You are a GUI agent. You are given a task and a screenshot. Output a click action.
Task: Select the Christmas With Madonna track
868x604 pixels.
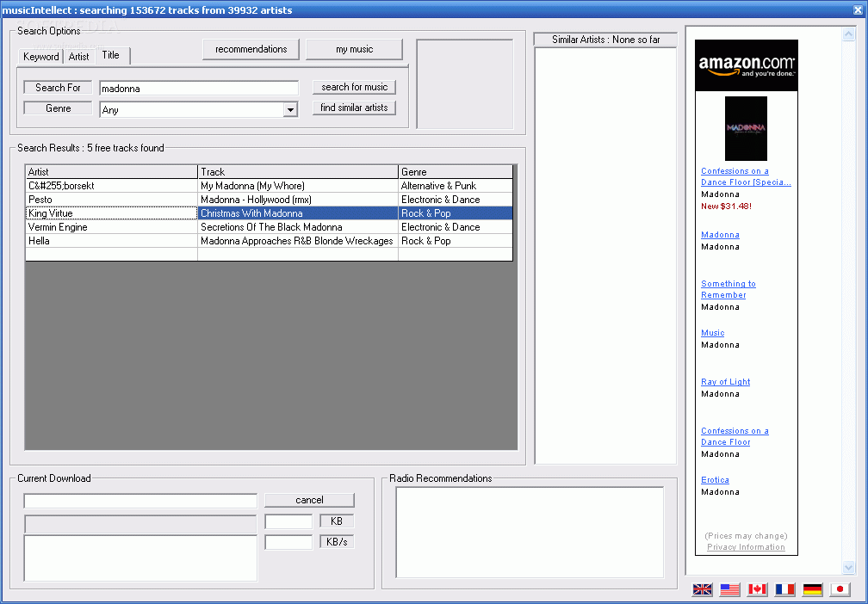click(298, 213)
